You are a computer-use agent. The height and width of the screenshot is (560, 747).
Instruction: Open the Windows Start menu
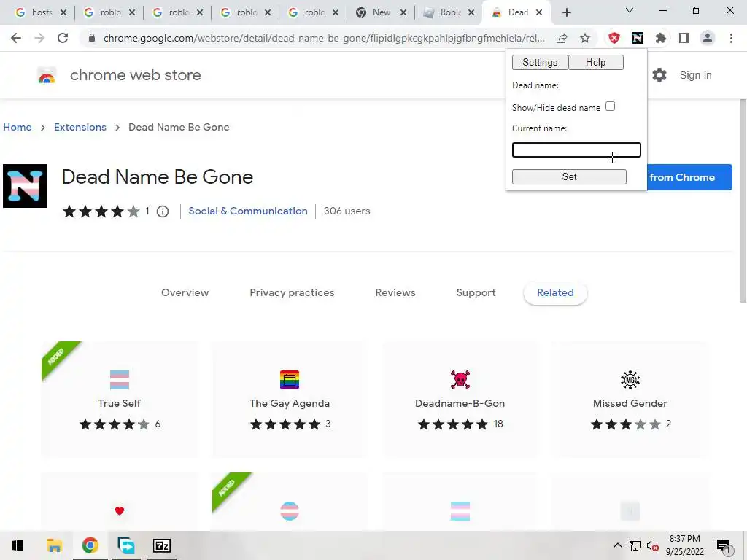(x=18, y=545)
